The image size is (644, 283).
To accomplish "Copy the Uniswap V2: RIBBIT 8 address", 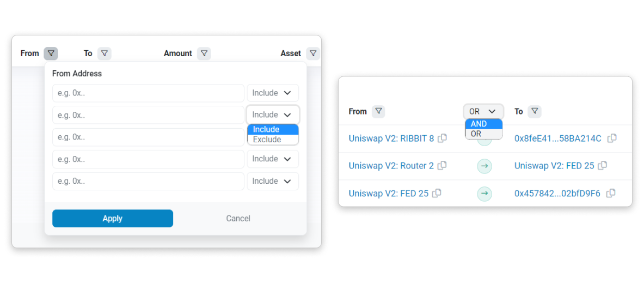I will point(443,139).
